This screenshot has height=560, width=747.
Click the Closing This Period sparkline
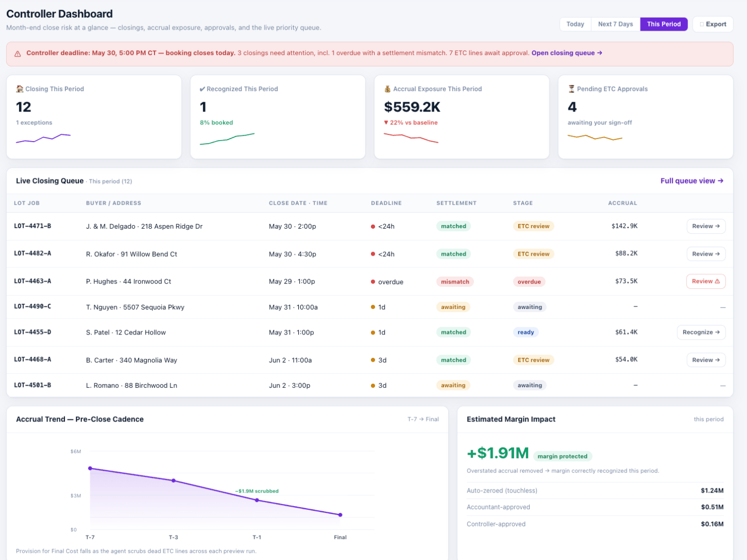click(43, 138)
